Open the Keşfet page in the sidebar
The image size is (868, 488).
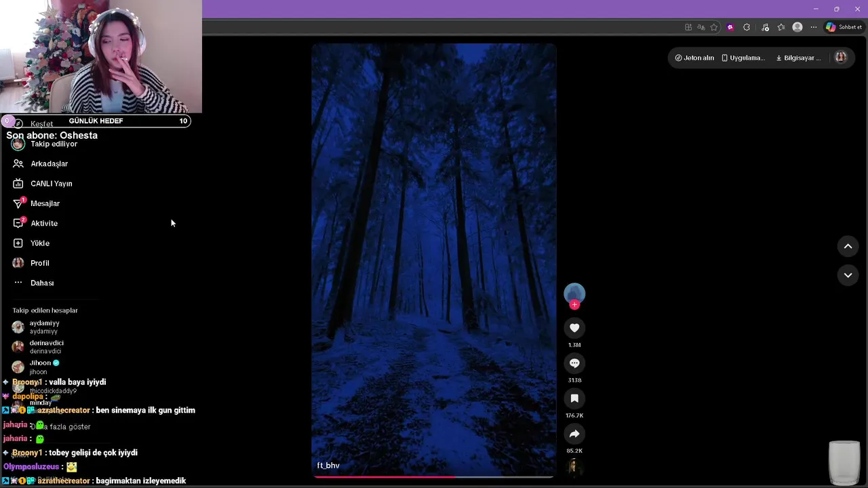(x=41, y=125)
